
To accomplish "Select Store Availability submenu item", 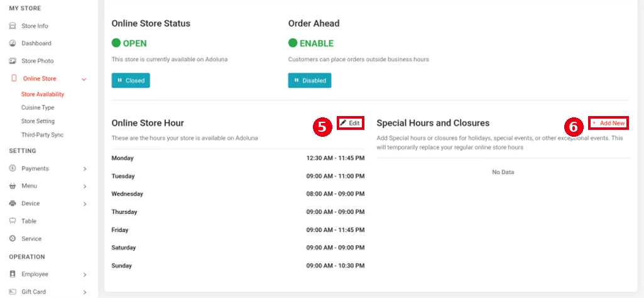I will click(43, 94).
